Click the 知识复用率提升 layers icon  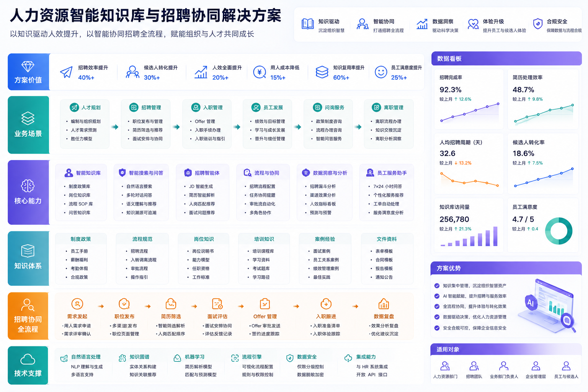[x=322, y=72]
